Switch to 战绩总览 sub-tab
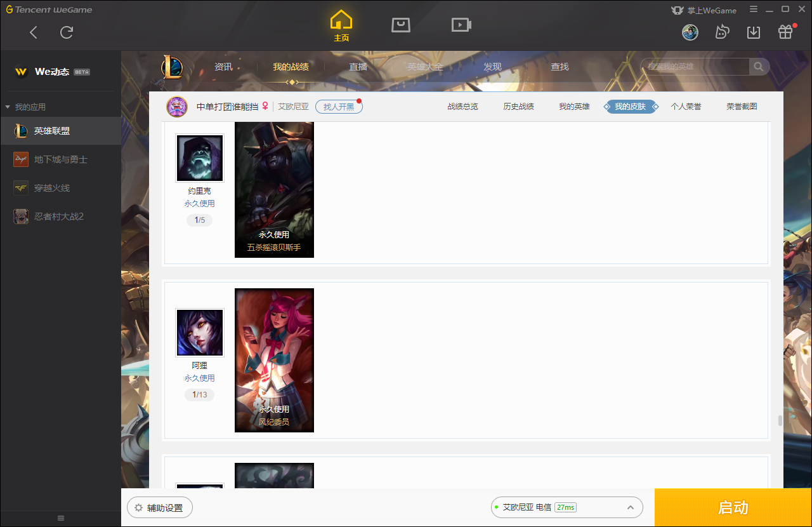Screen dimensions: 812x527 (462, 107)
